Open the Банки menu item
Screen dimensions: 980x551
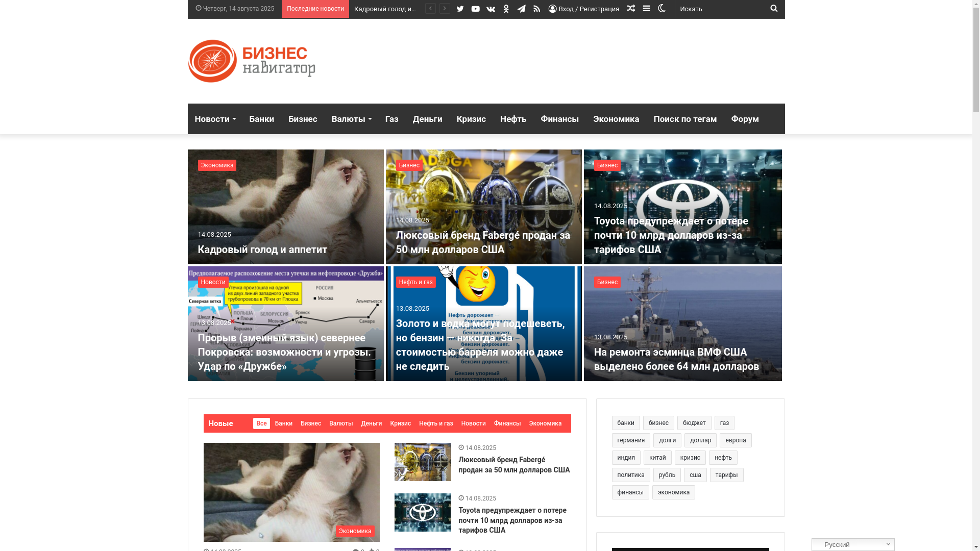coord(261,119)
